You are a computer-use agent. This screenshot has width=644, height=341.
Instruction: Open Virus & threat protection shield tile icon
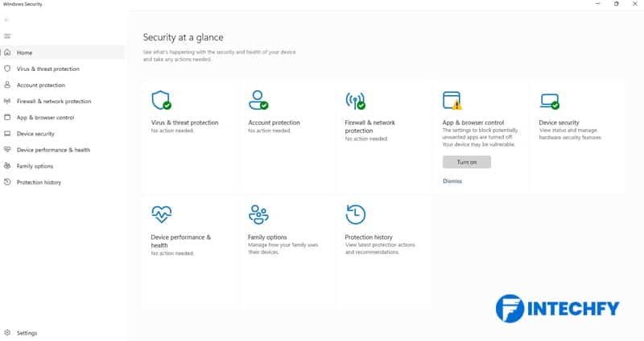tap(161, 101)
